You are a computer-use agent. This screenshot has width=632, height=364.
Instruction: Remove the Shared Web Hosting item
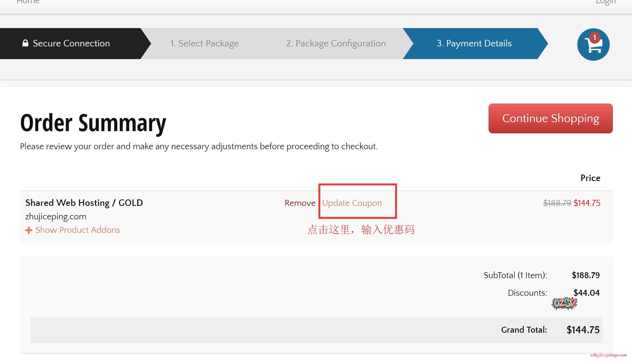(x=300, y=203)
